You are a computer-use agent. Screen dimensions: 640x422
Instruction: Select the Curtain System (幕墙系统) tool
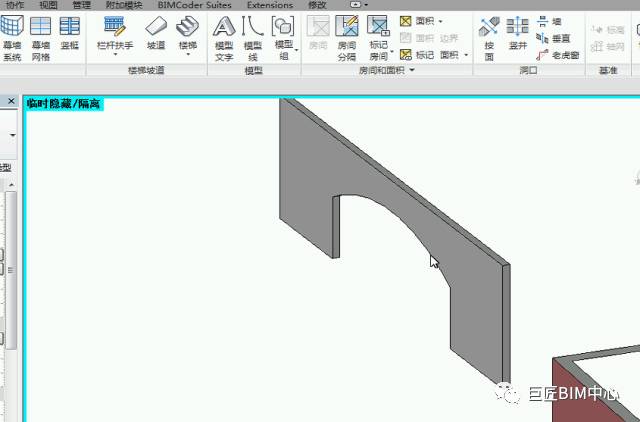11,38
